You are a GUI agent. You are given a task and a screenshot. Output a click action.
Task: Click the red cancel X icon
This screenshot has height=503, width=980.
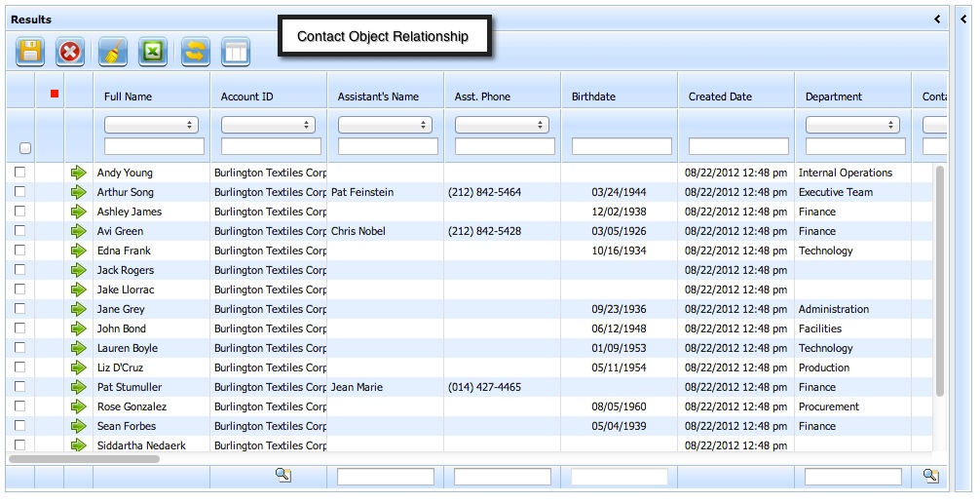[x=70, y=52]
